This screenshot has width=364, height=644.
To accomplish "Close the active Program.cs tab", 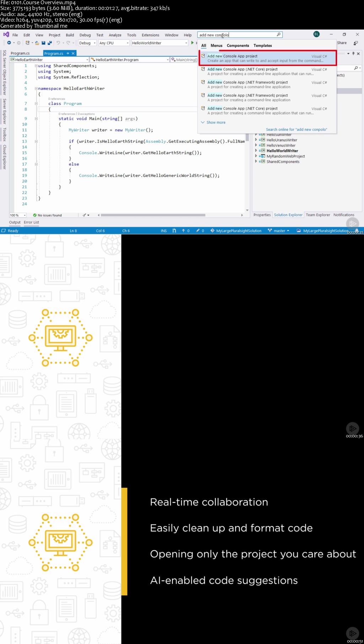I will click(x=73, y=53).
